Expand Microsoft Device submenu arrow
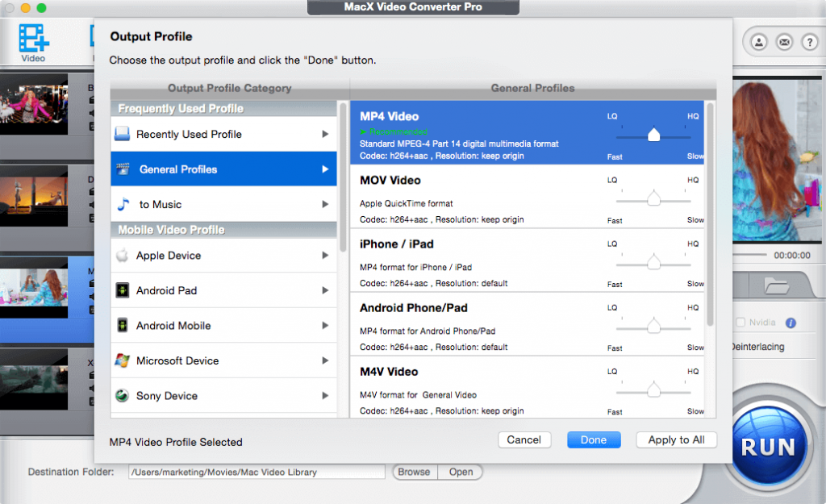 click(x=325, y=360)
